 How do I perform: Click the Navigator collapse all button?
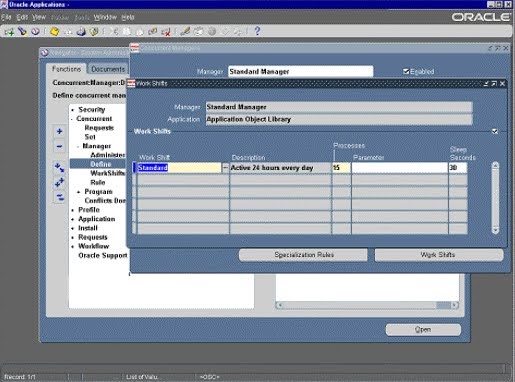point(59,197)
